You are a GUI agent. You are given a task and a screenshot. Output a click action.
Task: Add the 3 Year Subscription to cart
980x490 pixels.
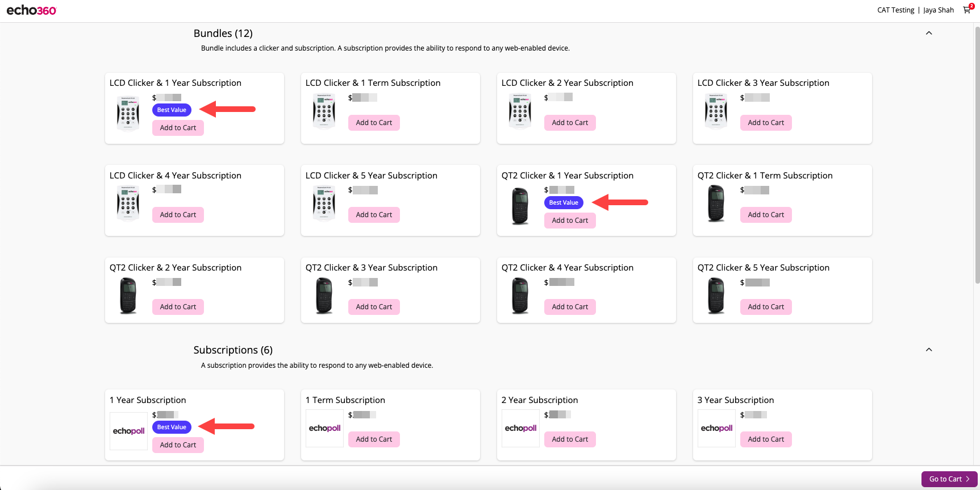(x=766, y=439)
